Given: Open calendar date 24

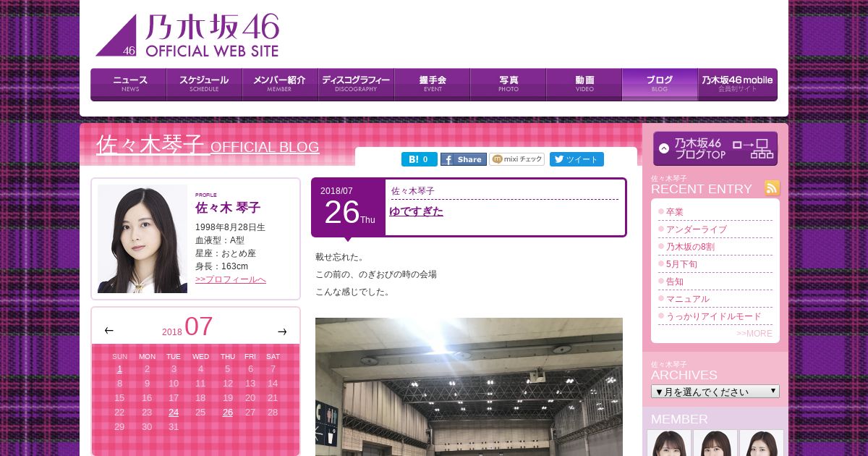Looking at the screenshot, I should coord(174,413).
